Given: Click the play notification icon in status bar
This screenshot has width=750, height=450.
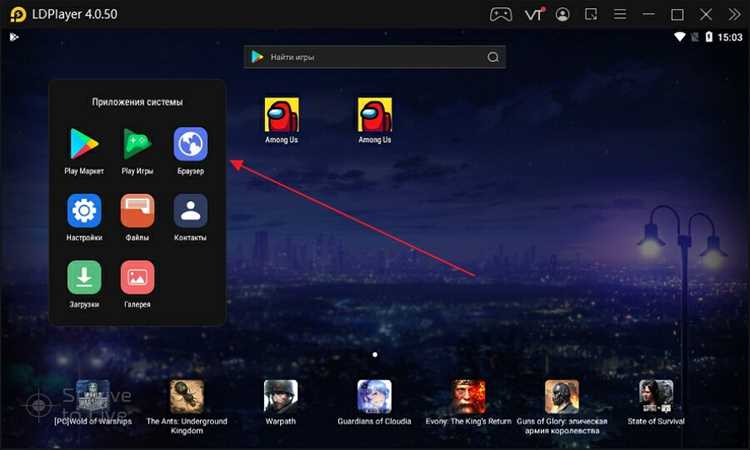Looking at the screenshot, I should pos(14,37).
